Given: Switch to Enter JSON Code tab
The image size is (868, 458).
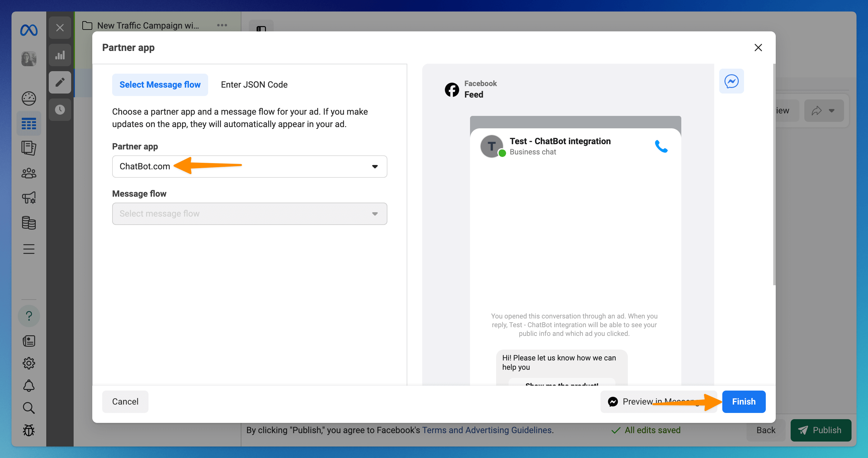Looking at the screenshot, I should [x=254, y=85].
